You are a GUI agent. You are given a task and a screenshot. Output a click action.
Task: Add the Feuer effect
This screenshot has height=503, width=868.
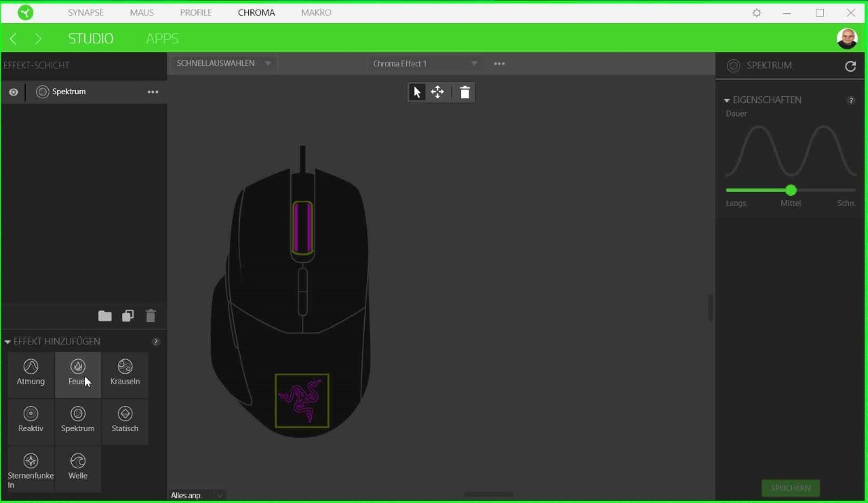(x=78, y=375)
